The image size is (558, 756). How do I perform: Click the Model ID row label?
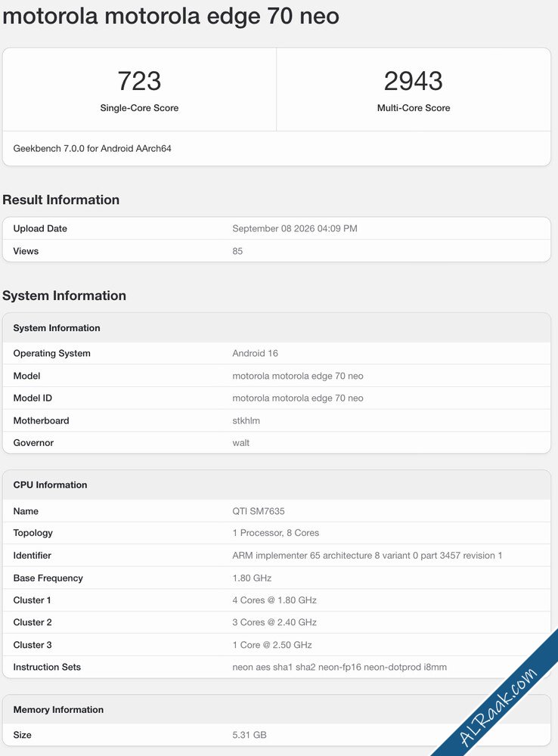coord(33,398)
